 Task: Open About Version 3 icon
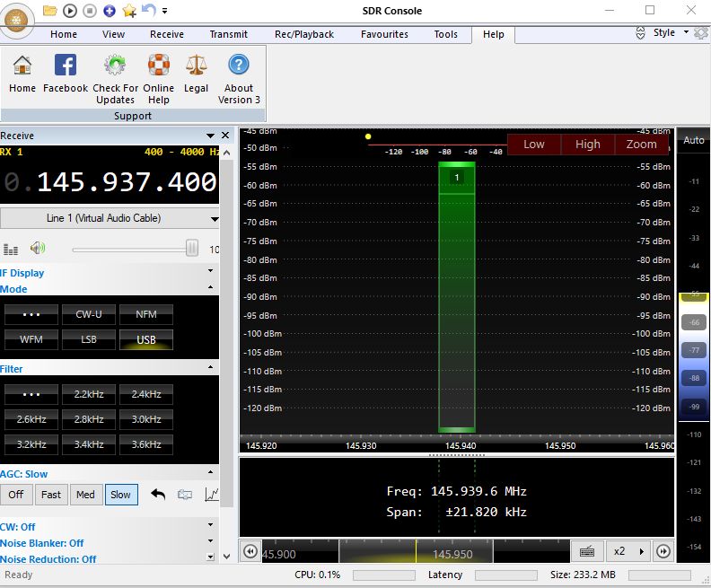tap(239, 79)
